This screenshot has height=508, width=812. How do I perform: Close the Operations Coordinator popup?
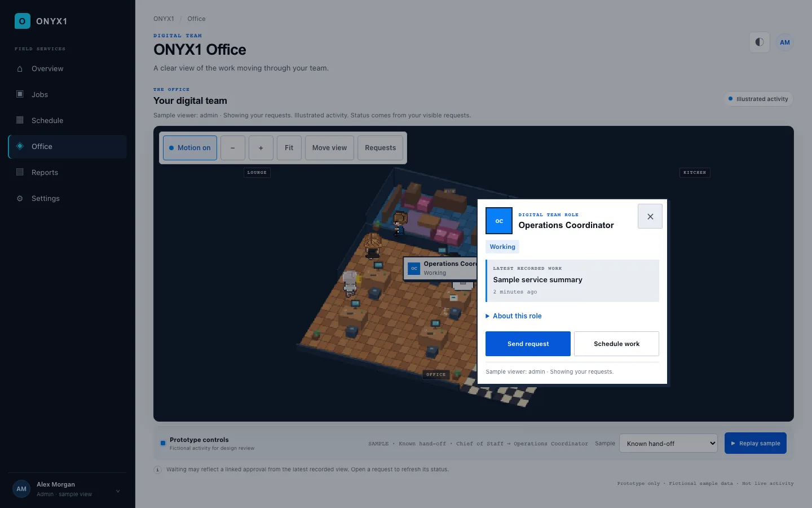pos(650,217)
